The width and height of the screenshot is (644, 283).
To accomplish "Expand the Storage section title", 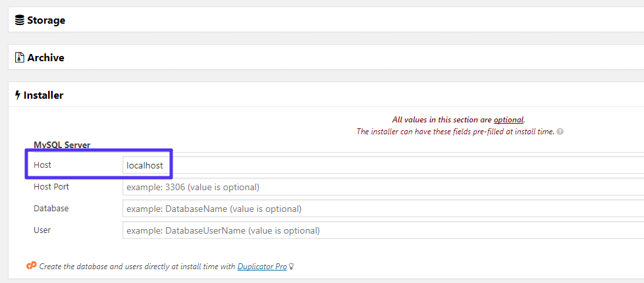I will (x=46, y=20).
